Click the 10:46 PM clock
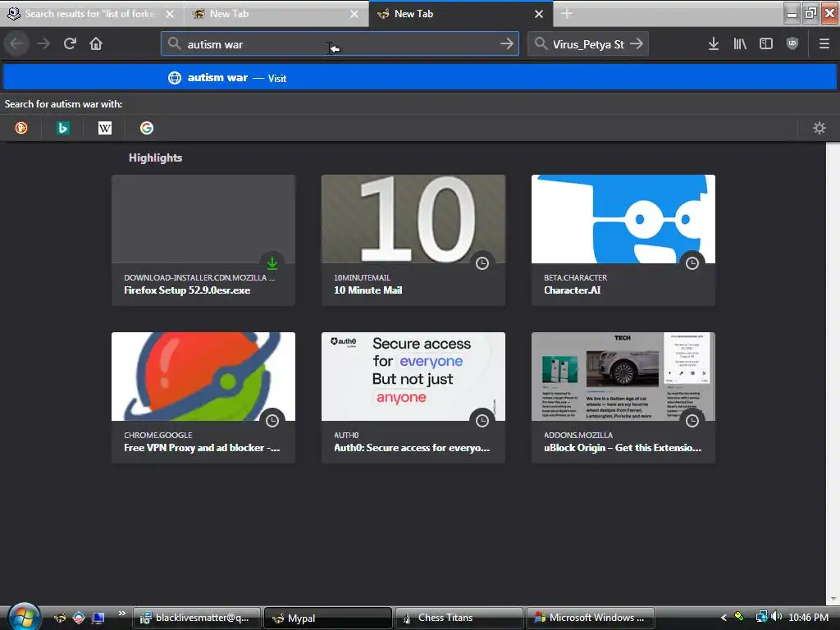840x630 pixels. pos(808,618)
